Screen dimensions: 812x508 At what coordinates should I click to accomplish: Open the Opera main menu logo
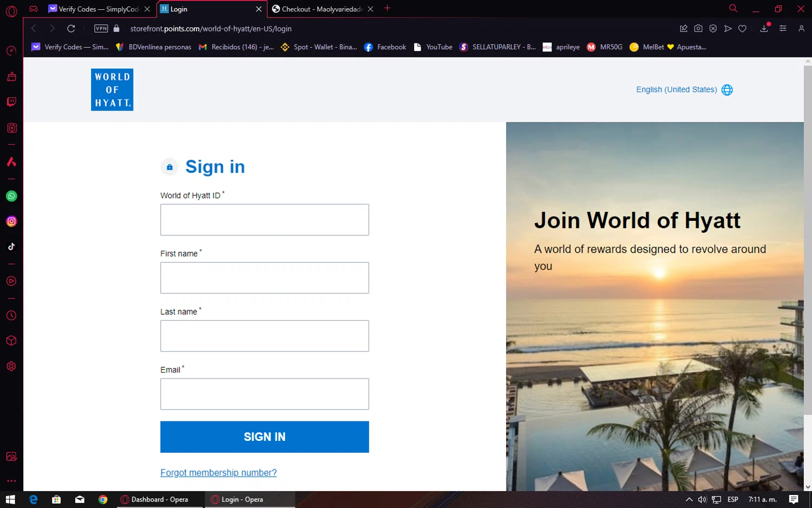pos(11,11)
